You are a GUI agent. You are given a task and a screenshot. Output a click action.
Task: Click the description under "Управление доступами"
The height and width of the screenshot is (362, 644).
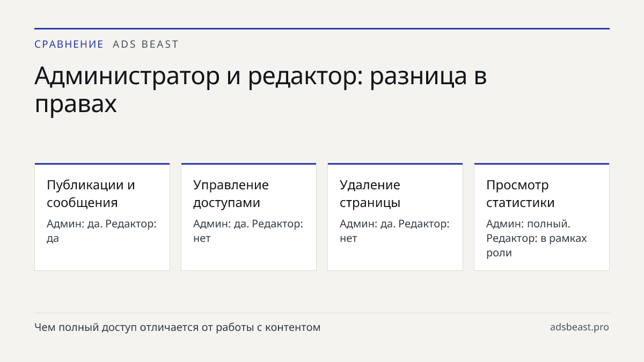click(x=248, y=231)
